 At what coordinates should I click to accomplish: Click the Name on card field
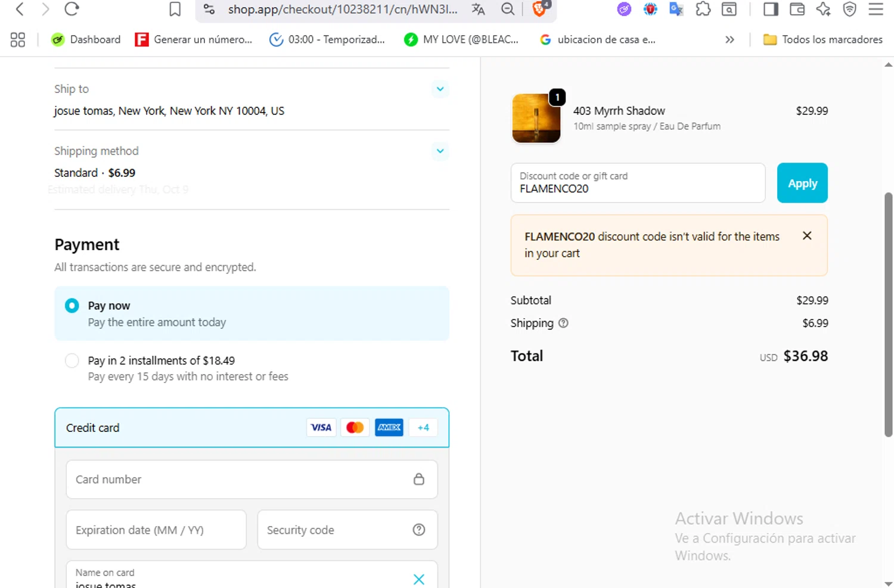tap(252, 575)
